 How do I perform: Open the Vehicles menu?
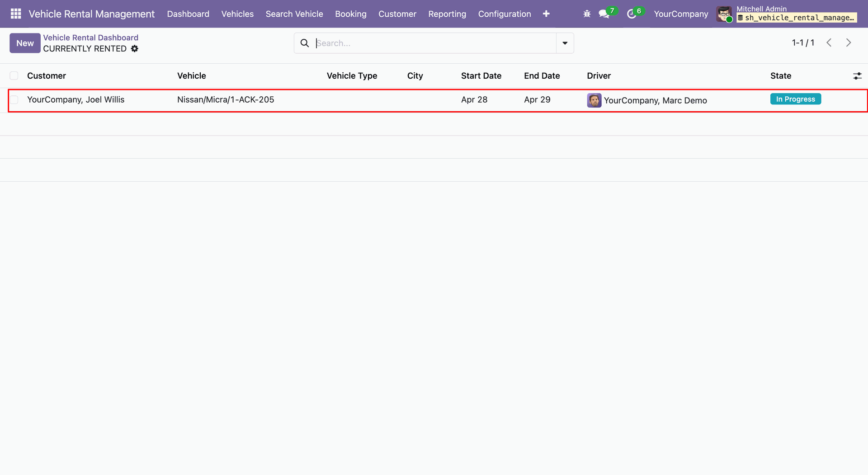pyautogui.click(x=237, y=14)
